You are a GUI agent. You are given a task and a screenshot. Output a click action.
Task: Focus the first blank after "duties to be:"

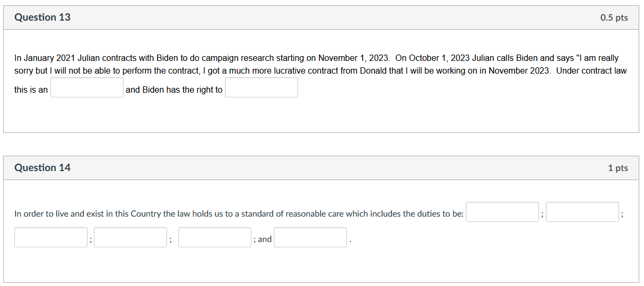click(502, 212)
